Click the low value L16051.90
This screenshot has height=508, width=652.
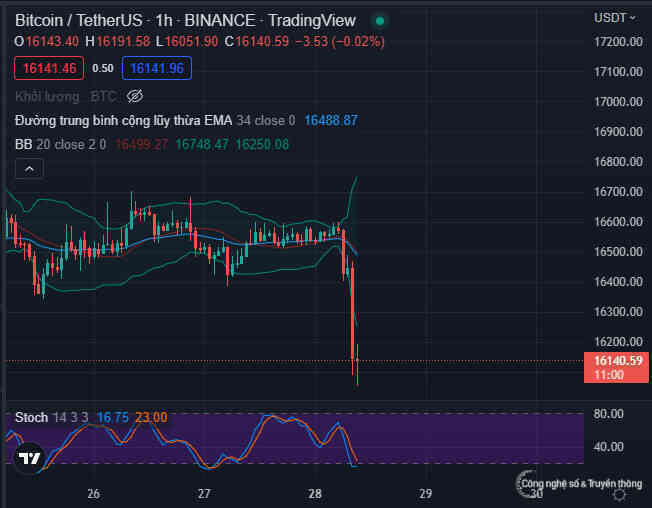[x=187, y=42]
